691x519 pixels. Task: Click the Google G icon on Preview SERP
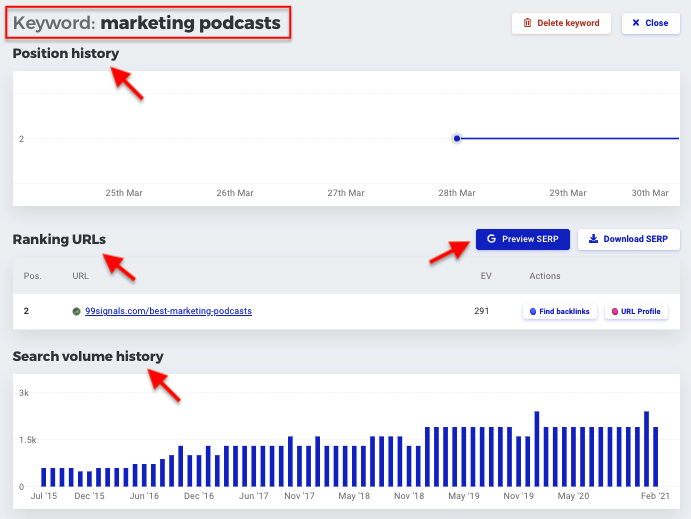491,239
